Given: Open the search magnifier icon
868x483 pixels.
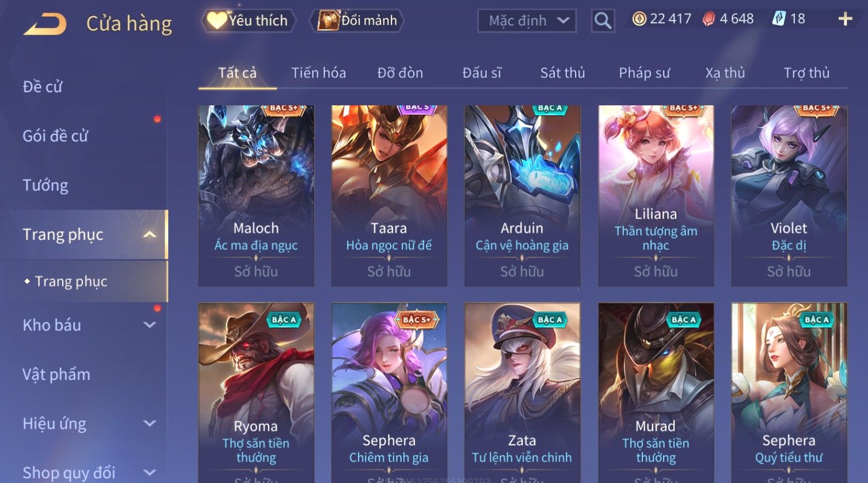Looking at the screenshot, I should (x=603, y=21).
